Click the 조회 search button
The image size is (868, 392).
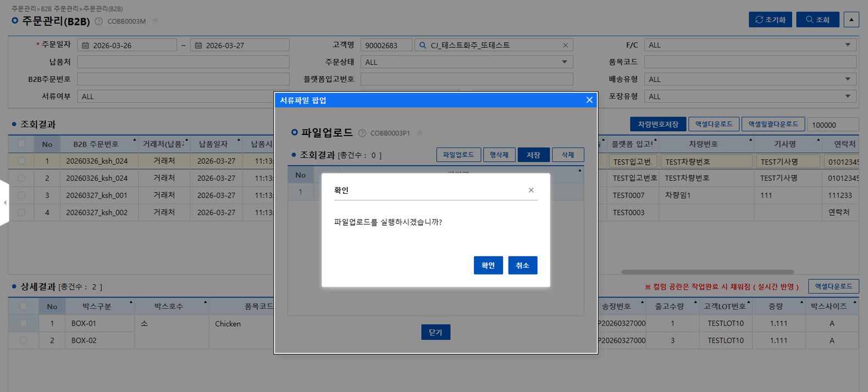point(818,19)
